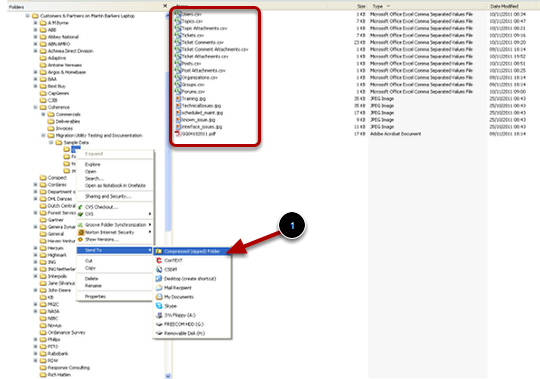Click folder tree scrollbar down arrow
Screen dimensions: 540x379
coord(168,376)
